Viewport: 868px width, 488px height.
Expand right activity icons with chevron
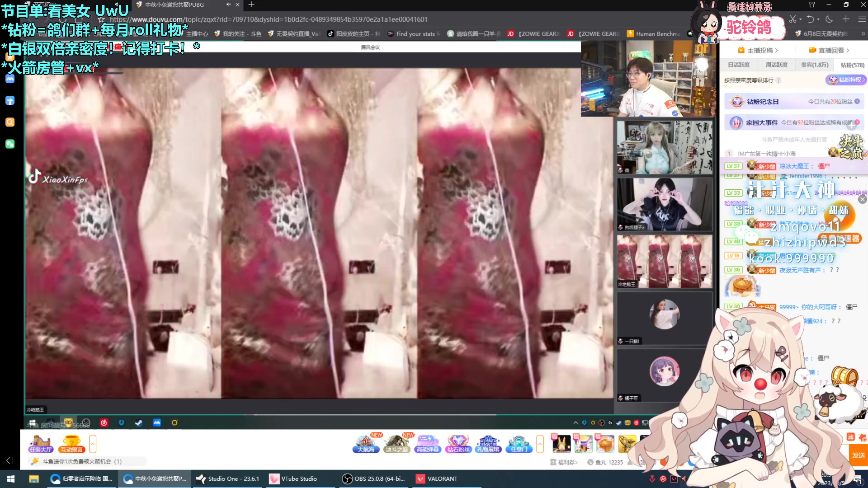pos(540,444)
